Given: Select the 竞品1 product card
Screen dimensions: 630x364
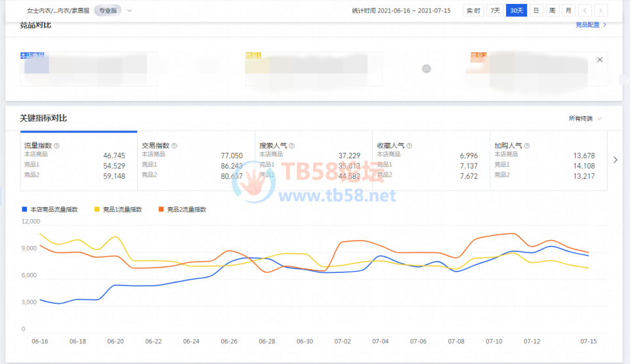Looking at the screenshot, I should 314,69.
